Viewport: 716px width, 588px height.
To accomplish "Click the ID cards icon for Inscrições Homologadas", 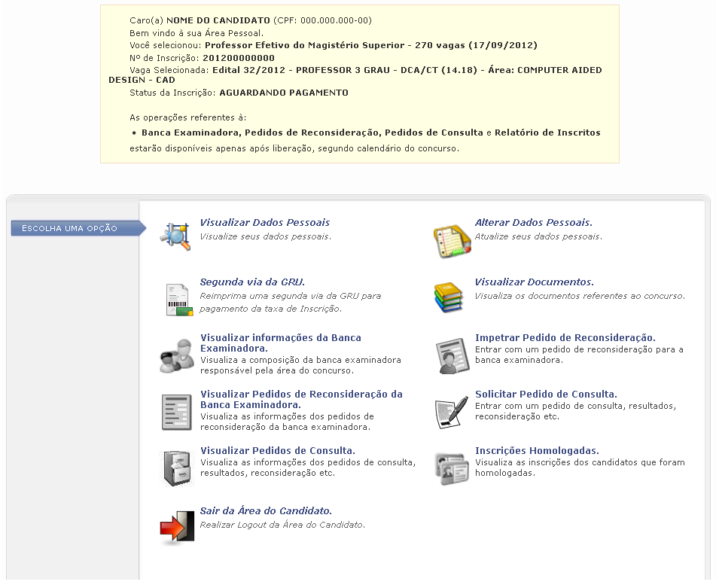I will pyautogui.click(x=452, y=468).
